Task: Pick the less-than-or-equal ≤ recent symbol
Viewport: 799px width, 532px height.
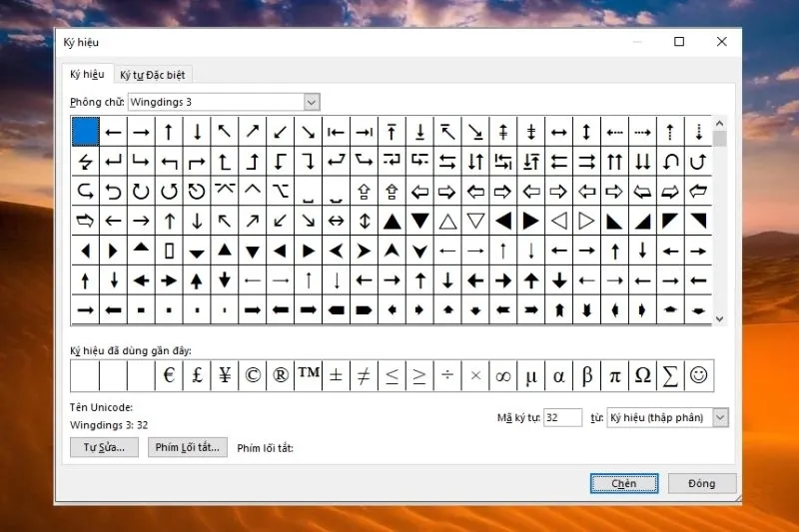Action: [x=392, y=375]
